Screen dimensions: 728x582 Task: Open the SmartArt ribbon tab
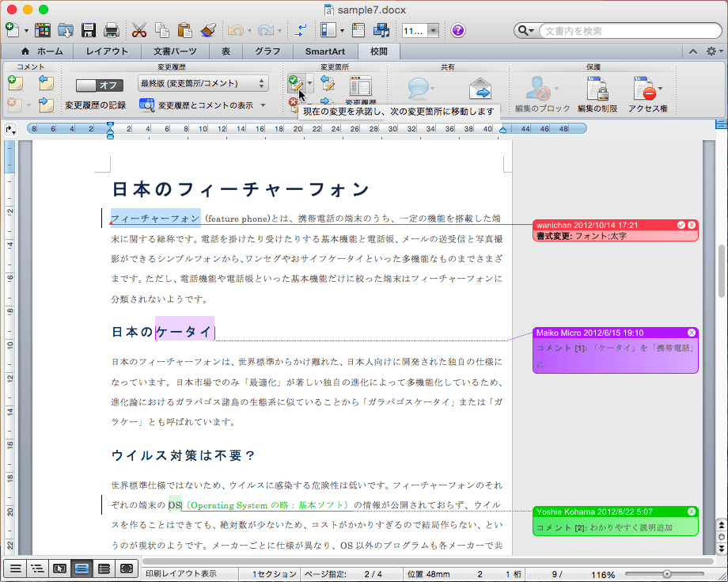point(324,51)
